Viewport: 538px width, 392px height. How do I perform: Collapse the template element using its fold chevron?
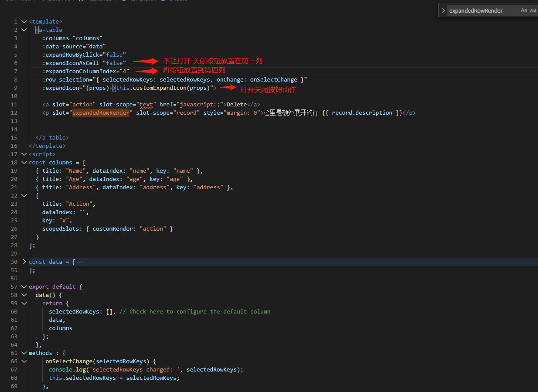click(24, 21)
